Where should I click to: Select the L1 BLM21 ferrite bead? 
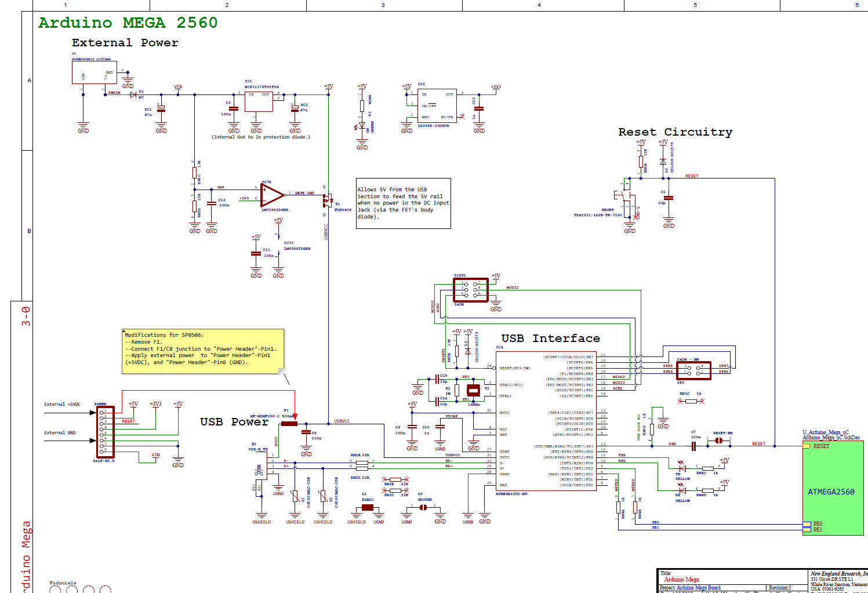pyautogui.click(x=368, y=507)
